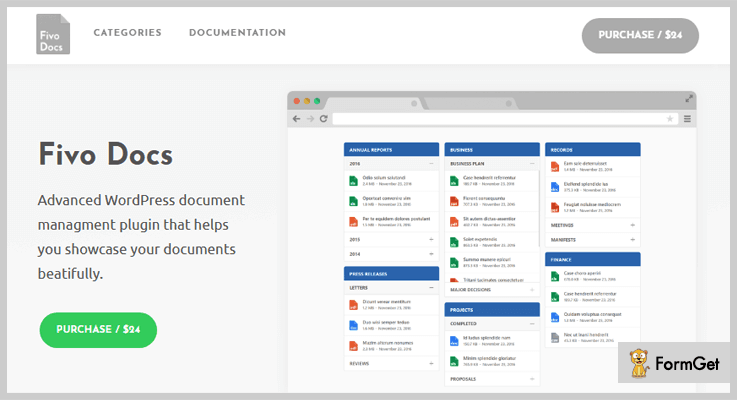
Task: Click blue doc icon for 'Duo wisi semper tinduo'
Action: 353,325
